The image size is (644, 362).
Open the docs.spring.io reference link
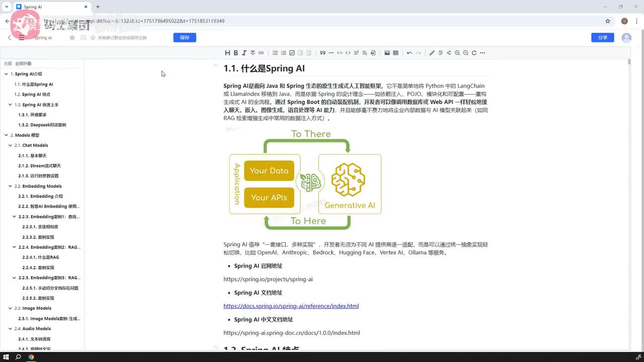pyautogui.click(x=291, y=306)
